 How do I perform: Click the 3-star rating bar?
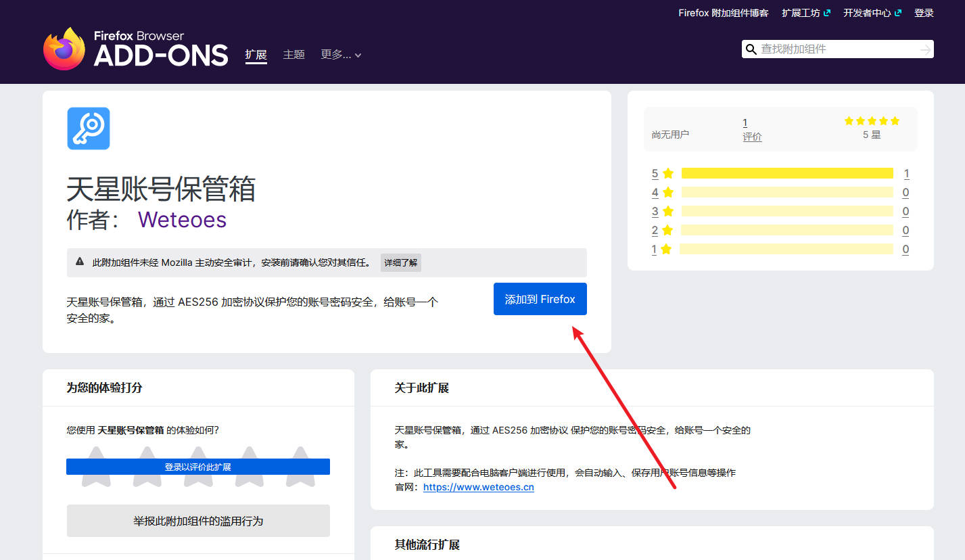tap(787, 211)
